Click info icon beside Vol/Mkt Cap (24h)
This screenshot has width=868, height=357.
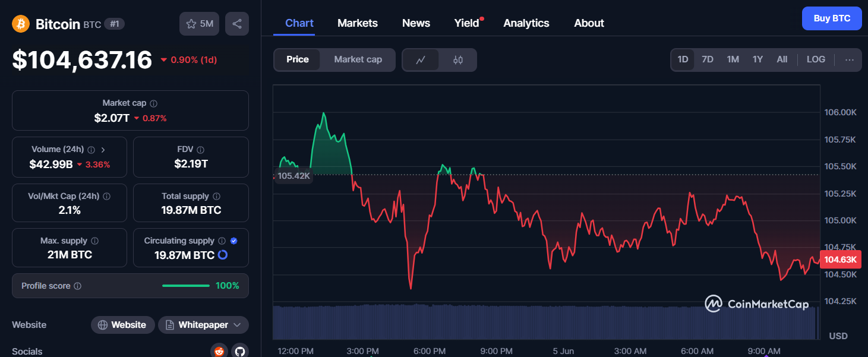click(x=107, y=196)
